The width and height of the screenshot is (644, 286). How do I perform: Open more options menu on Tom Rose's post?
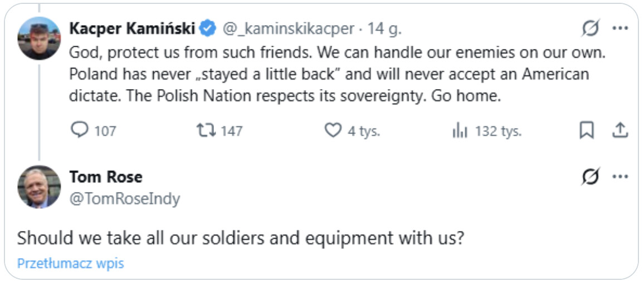pyautogui.click(x=620, y=177)
